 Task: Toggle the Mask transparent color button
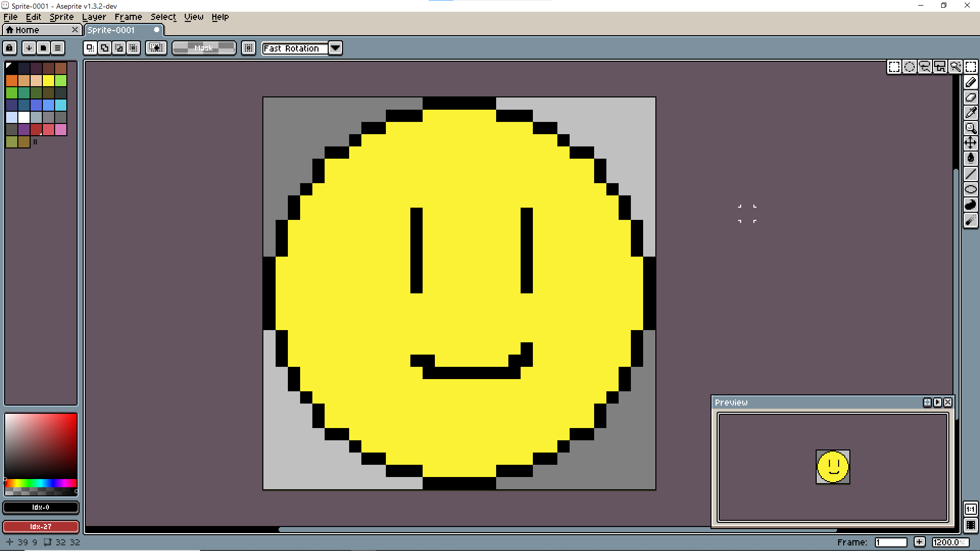tap(204, 48)
